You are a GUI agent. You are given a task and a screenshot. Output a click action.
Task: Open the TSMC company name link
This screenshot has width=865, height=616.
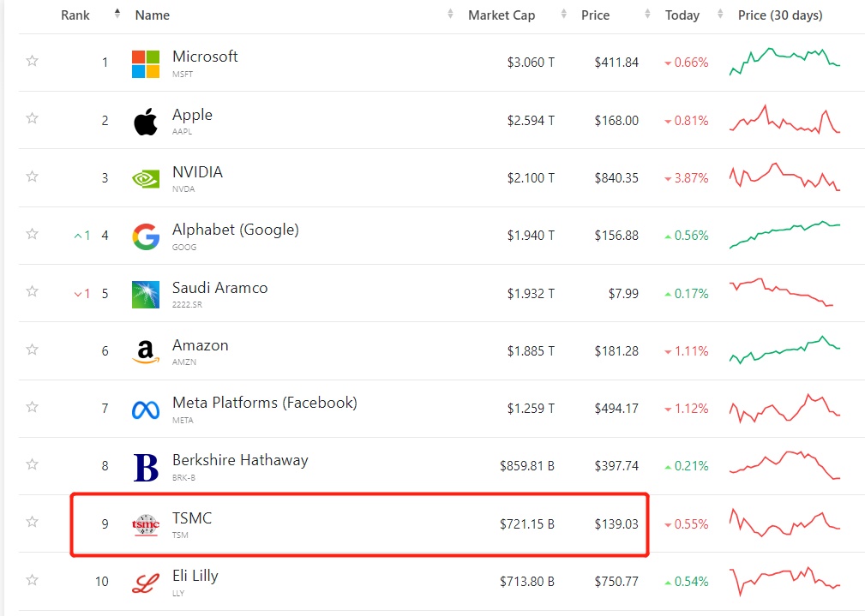tap(192, 518)
